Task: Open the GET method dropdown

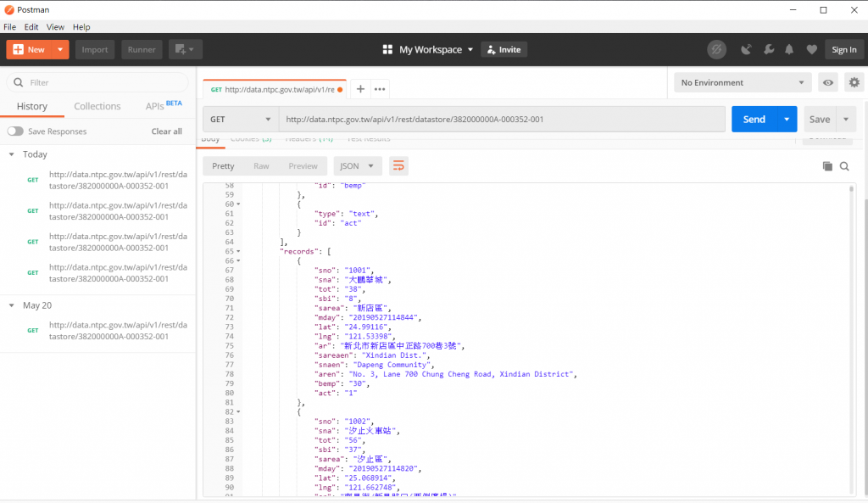Action: pyautogui.click(x=240, y=119)
